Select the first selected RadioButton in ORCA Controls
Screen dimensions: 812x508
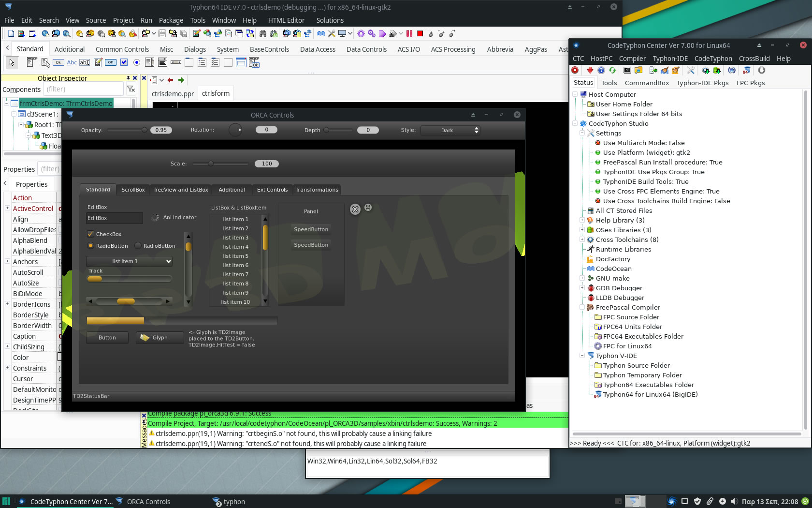[90, 246]
